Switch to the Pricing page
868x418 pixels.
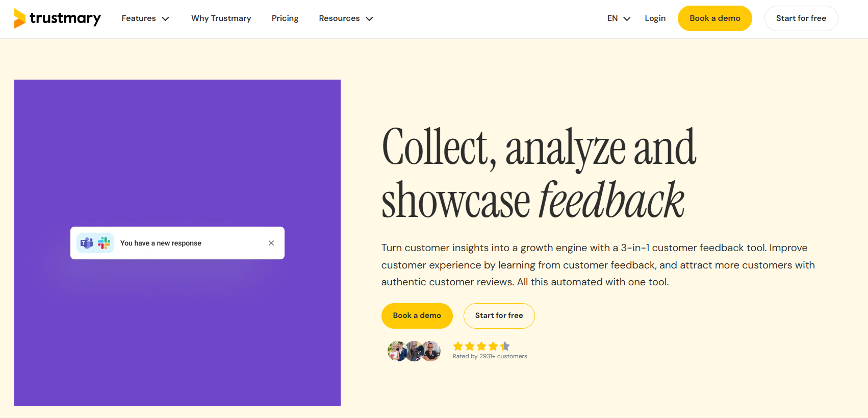[285, 18]
